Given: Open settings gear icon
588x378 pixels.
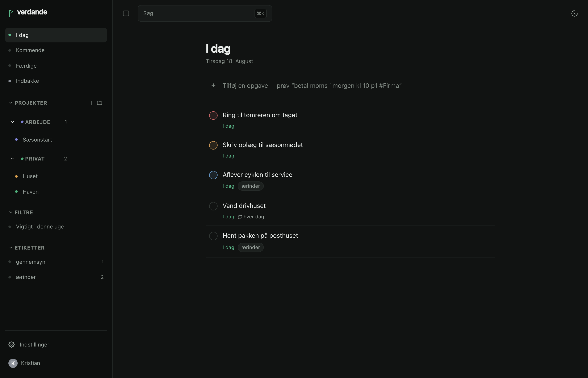Looking at the screenshot, I should (12, 345).
